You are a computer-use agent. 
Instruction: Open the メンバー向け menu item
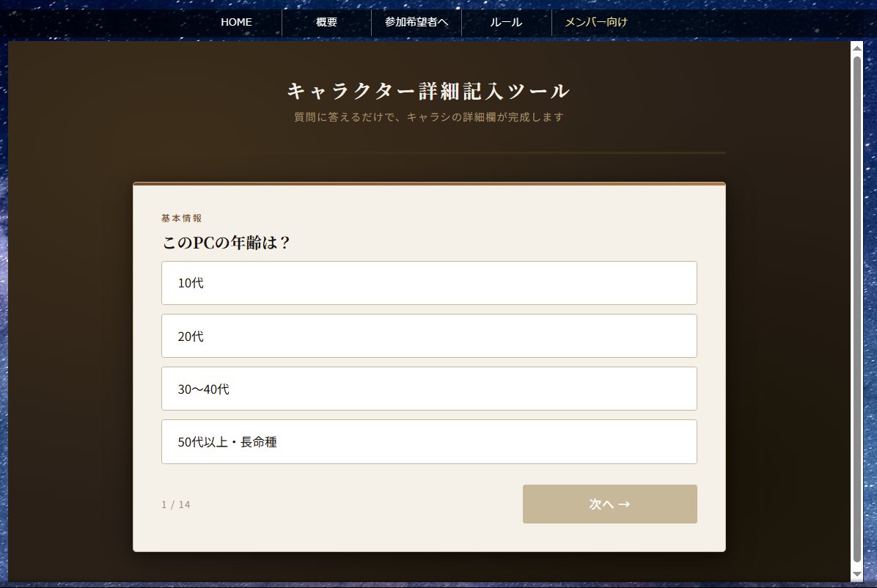coord(596,23)
